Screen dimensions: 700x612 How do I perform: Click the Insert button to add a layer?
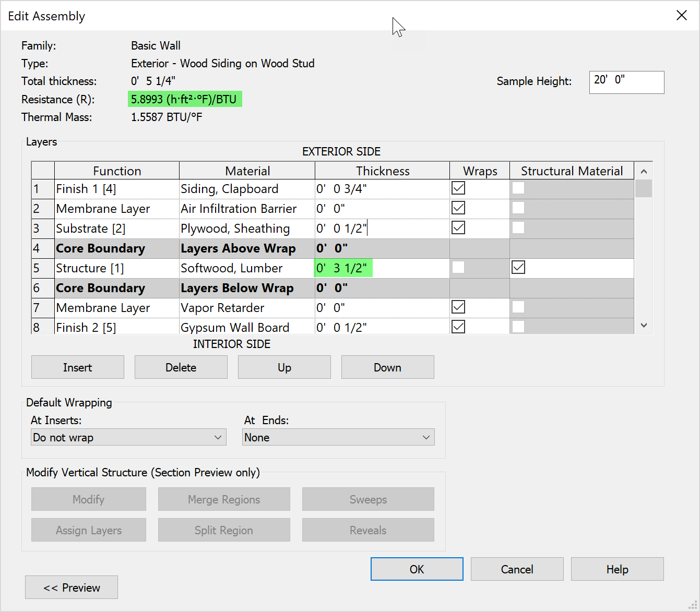(77, 367)
